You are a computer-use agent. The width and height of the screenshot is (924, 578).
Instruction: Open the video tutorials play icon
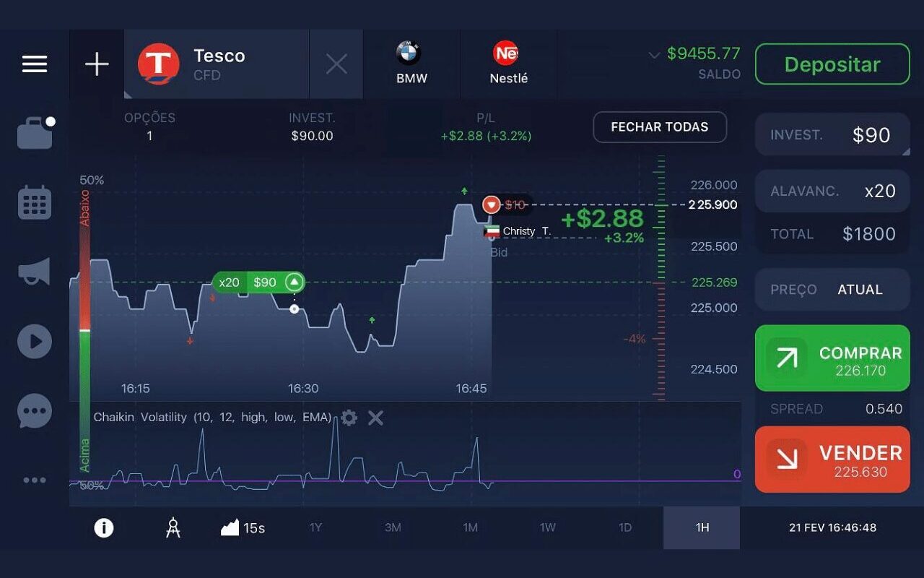[35, 341]
